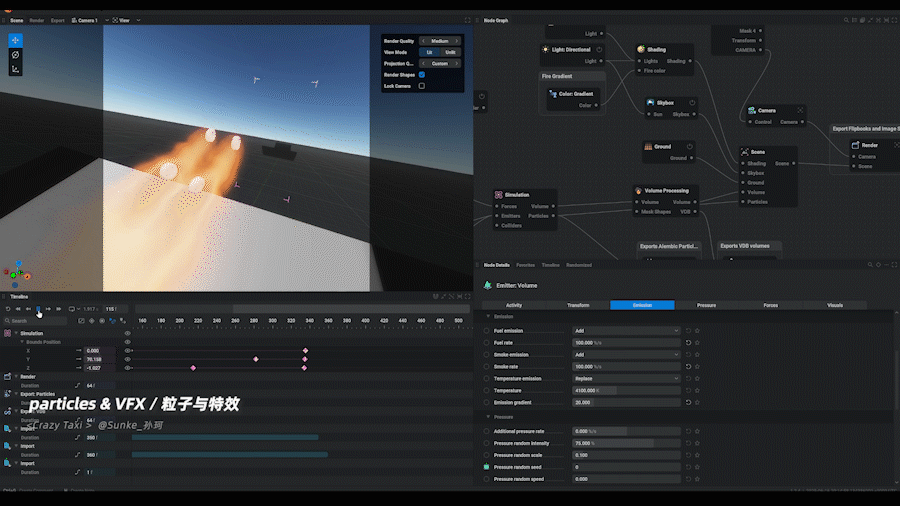Switch to the Render tab

coord(37,20)
